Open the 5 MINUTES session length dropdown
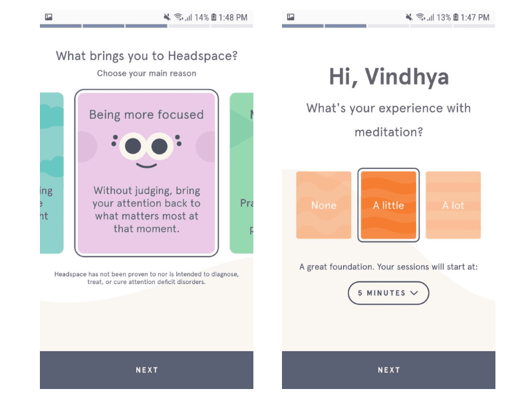Screen dimensions: 532x399 388,293
